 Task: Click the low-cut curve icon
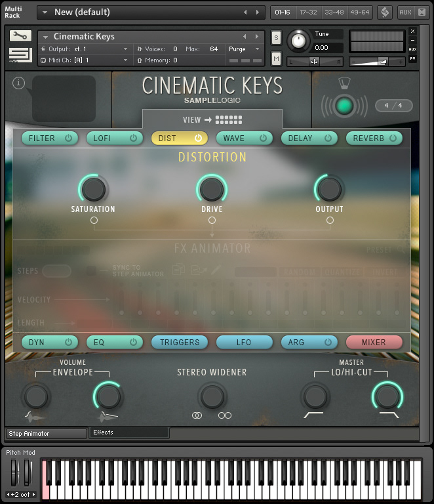point(313,415)
